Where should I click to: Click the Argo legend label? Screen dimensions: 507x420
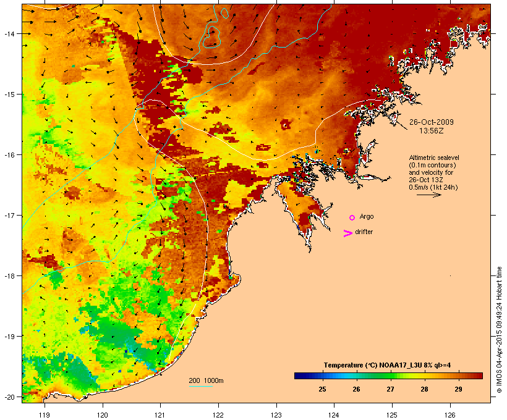(367, 217)
